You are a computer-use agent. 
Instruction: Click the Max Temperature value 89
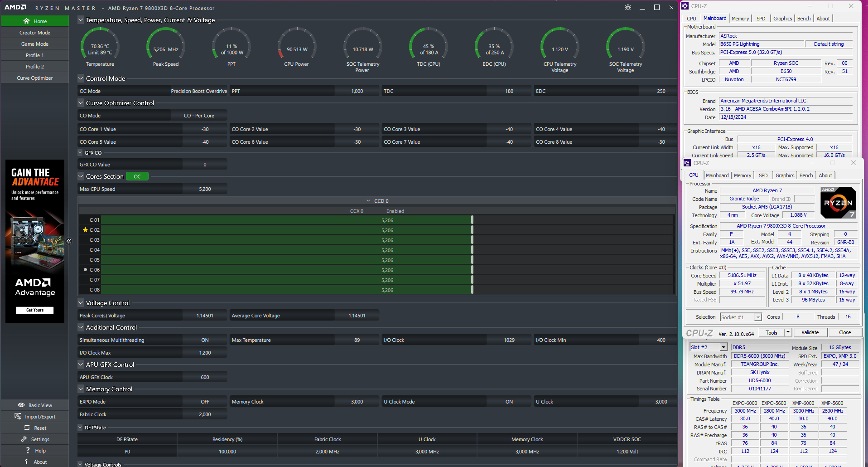357,340
